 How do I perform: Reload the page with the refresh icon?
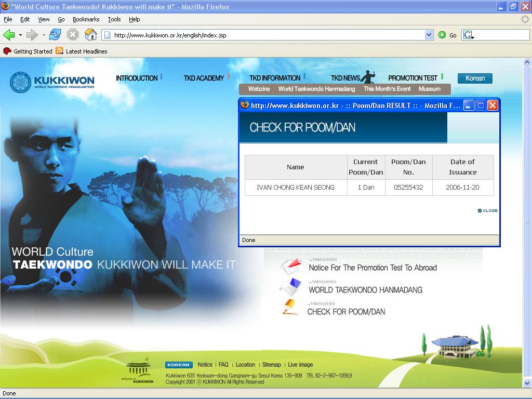pyautogui.click(x=55, y=35)
